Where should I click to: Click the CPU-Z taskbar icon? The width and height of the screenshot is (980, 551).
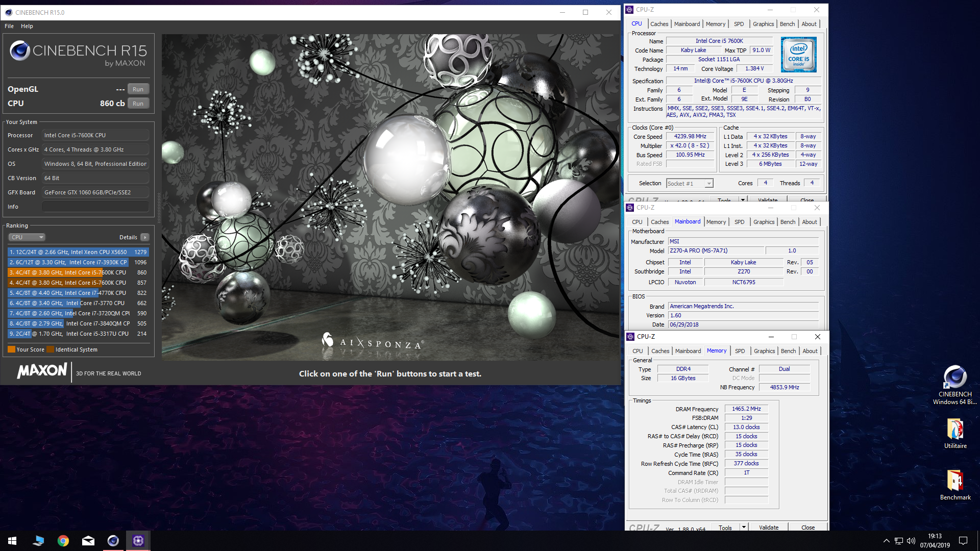(138, 541)
